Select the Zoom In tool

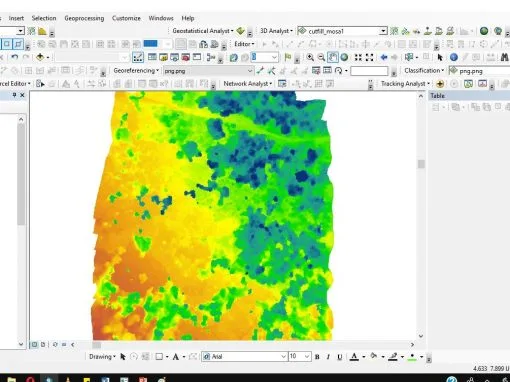pyautogui.click(x=310, y=57)
